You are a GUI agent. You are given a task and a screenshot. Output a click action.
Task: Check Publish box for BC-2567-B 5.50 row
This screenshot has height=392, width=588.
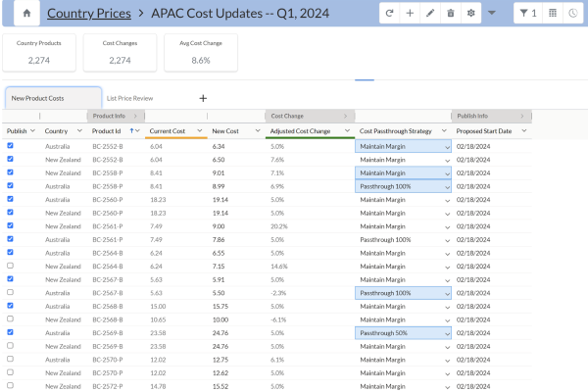11,292
